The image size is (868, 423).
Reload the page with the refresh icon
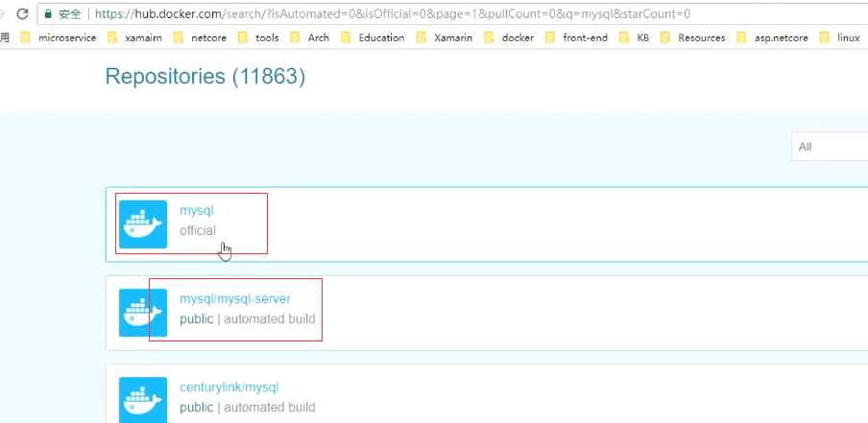click(x=22, y=13)
